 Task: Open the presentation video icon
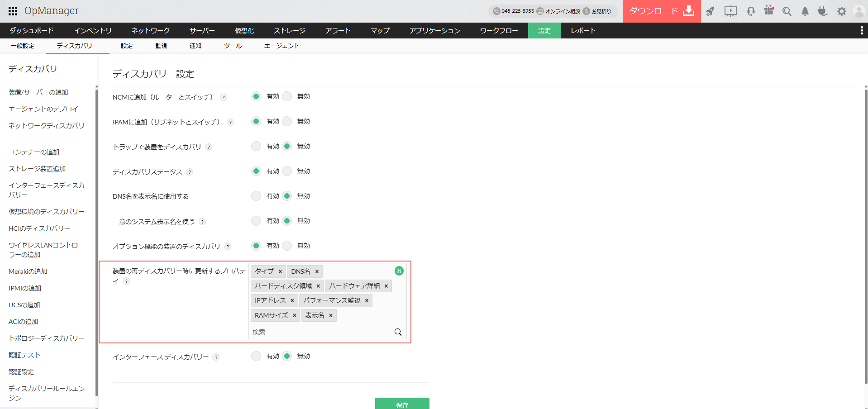coord(730,11)
